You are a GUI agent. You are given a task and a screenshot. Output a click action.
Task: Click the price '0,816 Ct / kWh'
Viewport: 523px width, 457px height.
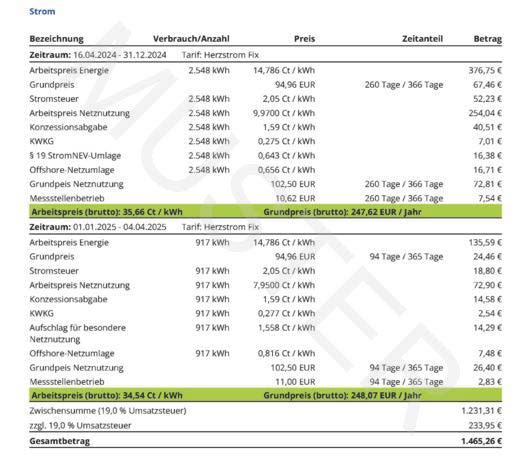[x=287, y=353]
